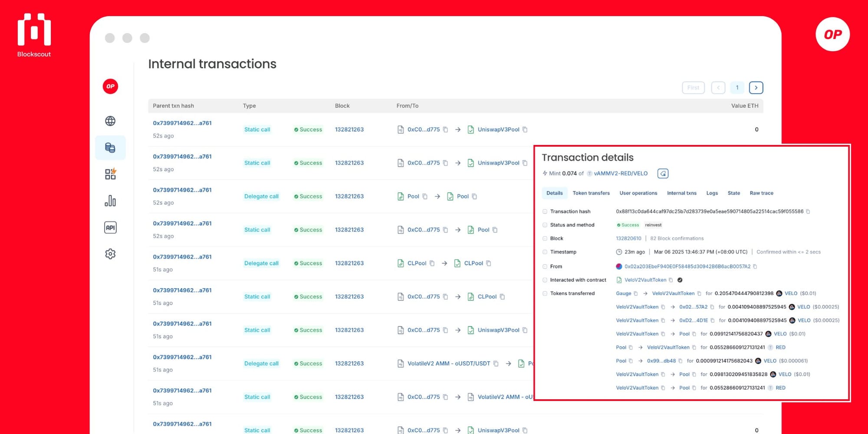The width and height of the screenshot is (868, 434).
Task: Open the Blockchain globe icon in sidebar
Action: (x=110, y=121)
